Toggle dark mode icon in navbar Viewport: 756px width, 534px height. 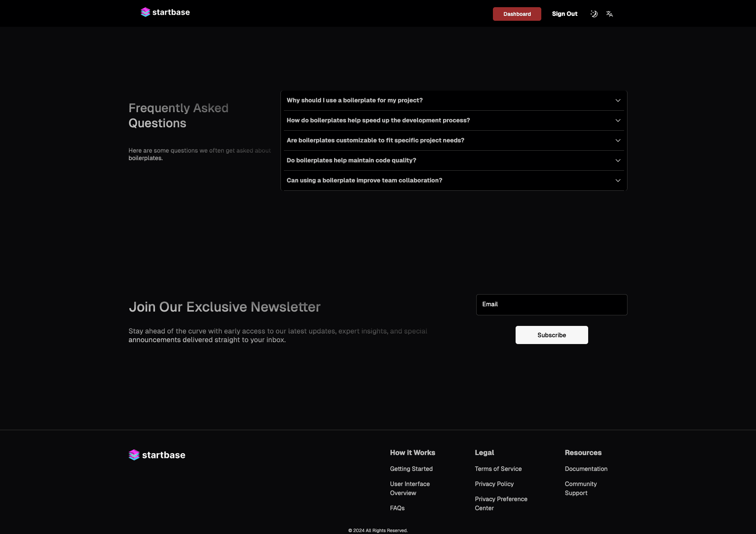593,13
